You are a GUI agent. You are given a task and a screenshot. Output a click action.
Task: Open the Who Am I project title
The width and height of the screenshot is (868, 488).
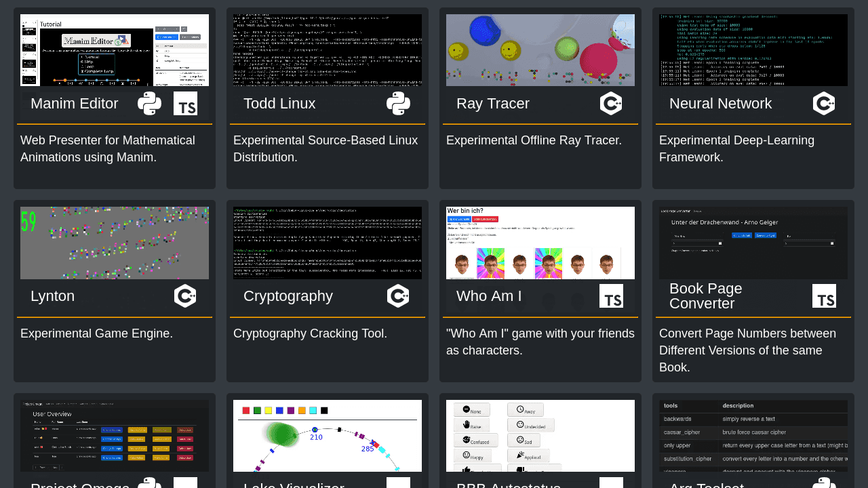click(489, 296)
